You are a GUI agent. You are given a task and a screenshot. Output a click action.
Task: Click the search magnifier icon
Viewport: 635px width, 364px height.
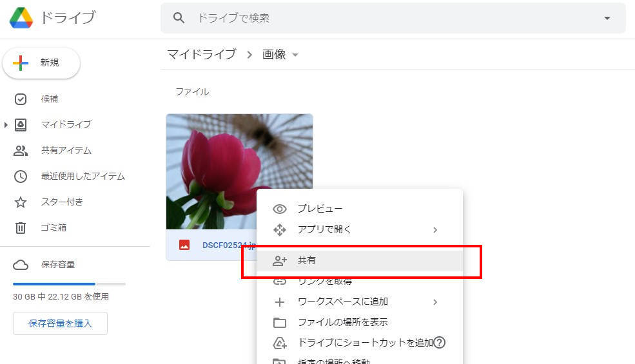(x=179, y=18)
